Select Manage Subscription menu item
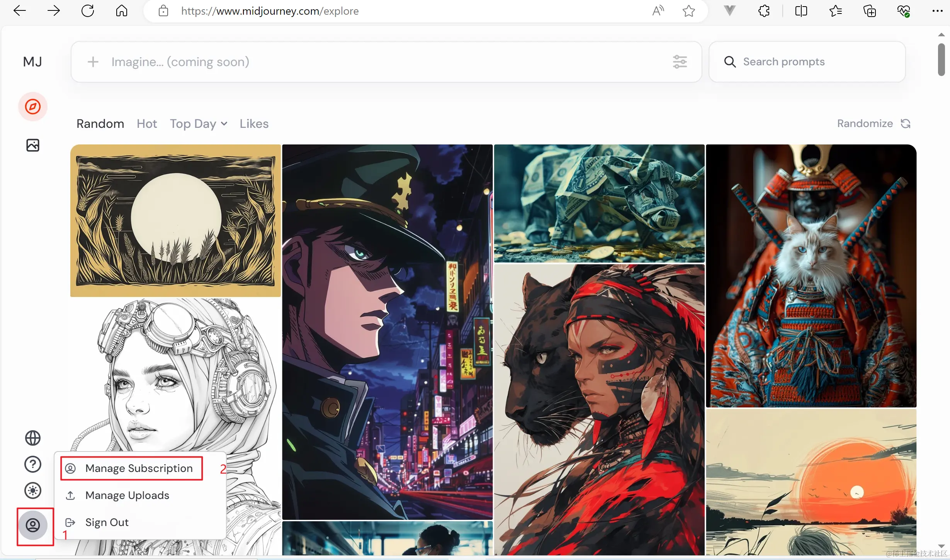This screenshot has width=950, height=560. [139, 468]
